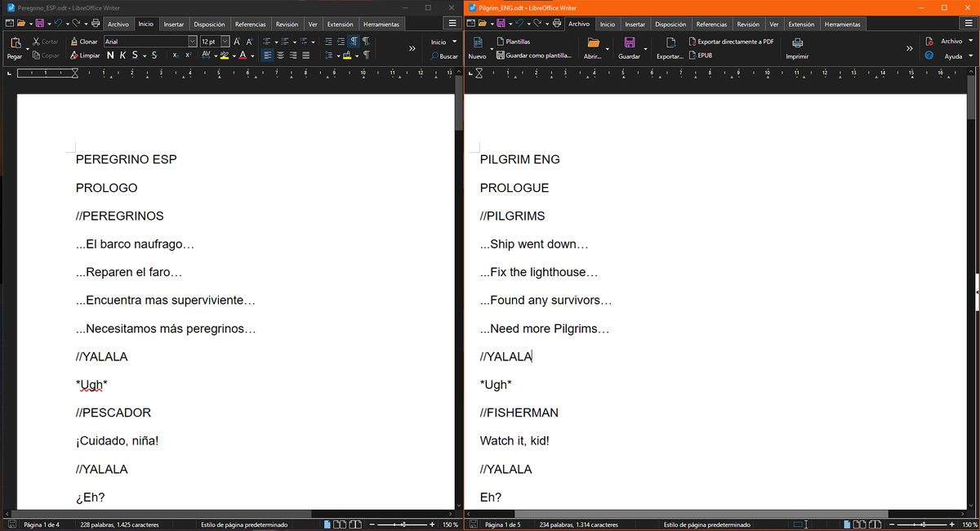Select center alignment in Peregrino window

[x=280, y=56]
